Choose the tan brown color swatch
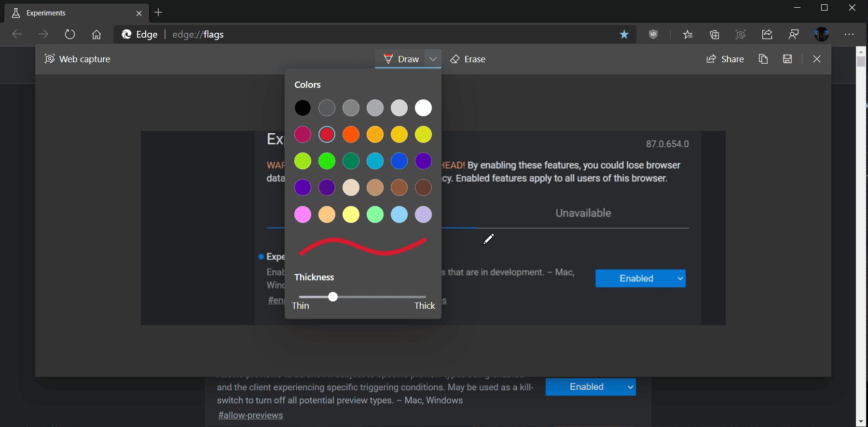868x427 pixels. (375, 187)
